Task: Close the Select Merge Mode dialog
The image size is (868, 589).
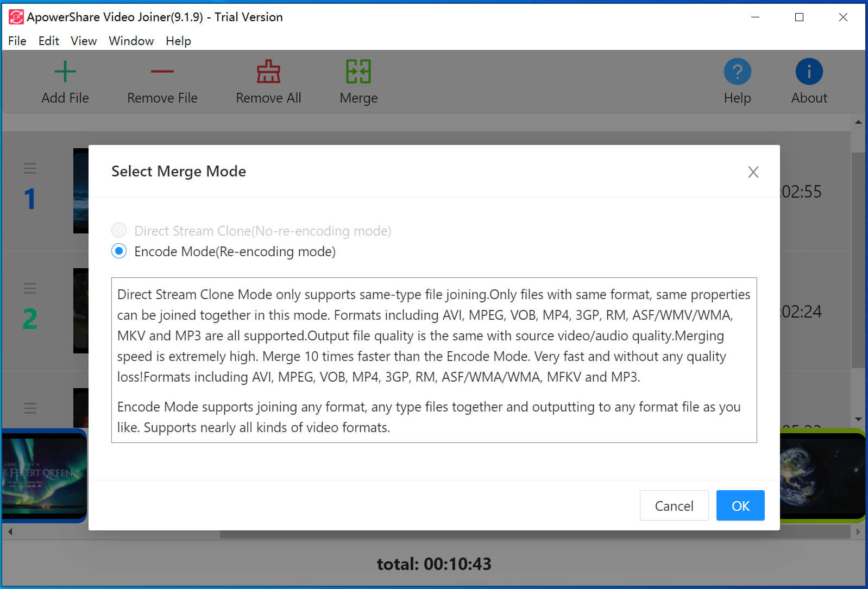Action: point(753,172)
